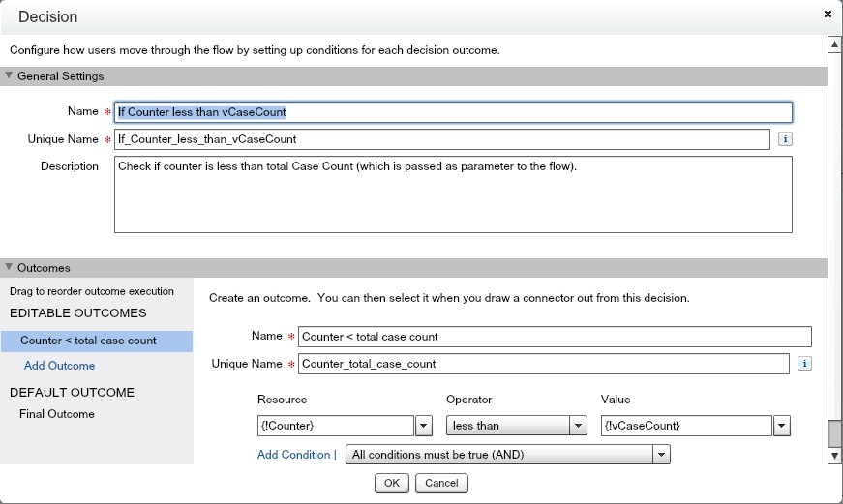Click the decision Unique Name field

[x=442, y=139]
